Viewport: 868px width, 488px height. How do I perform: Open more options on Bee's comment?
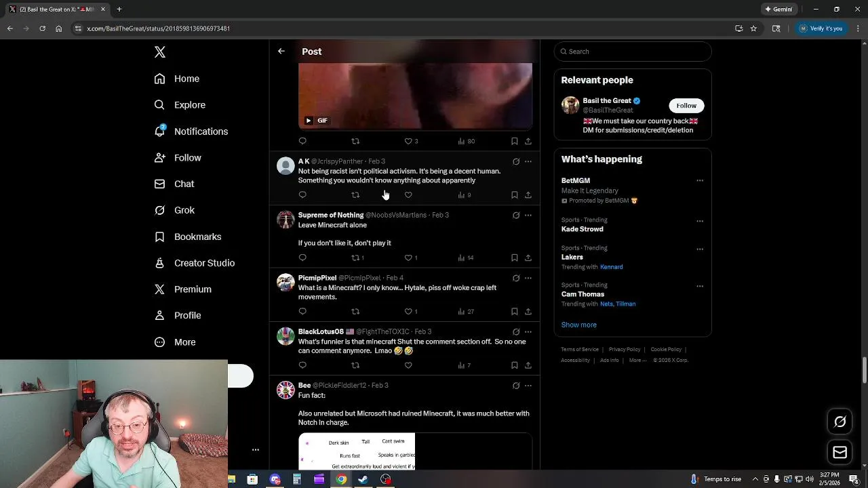(528, 386)
